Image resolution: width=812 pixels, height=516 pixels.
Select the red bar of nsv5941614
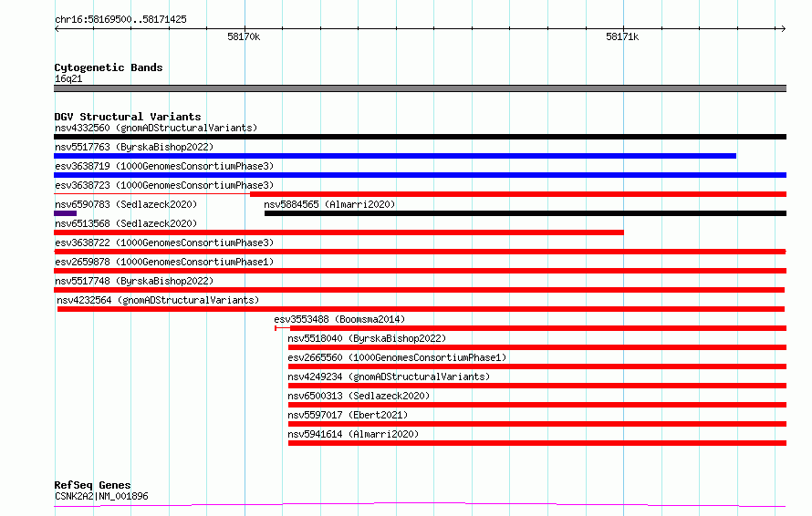[x=537, y=443]
